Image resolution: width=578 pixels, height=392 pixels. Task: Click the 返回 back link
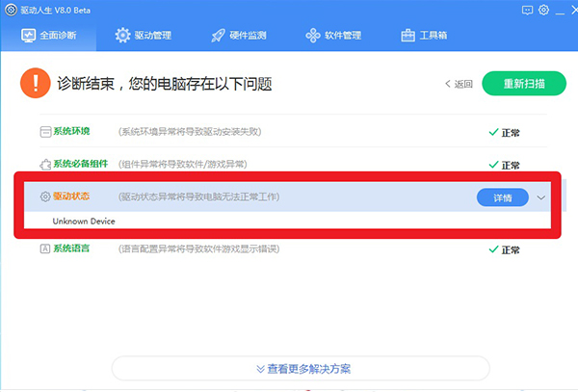click(459, 84)
